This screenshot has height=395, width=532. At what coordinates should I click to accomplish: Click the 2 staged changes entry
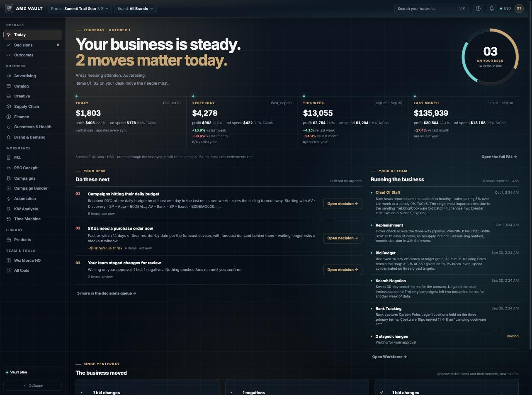445,339
